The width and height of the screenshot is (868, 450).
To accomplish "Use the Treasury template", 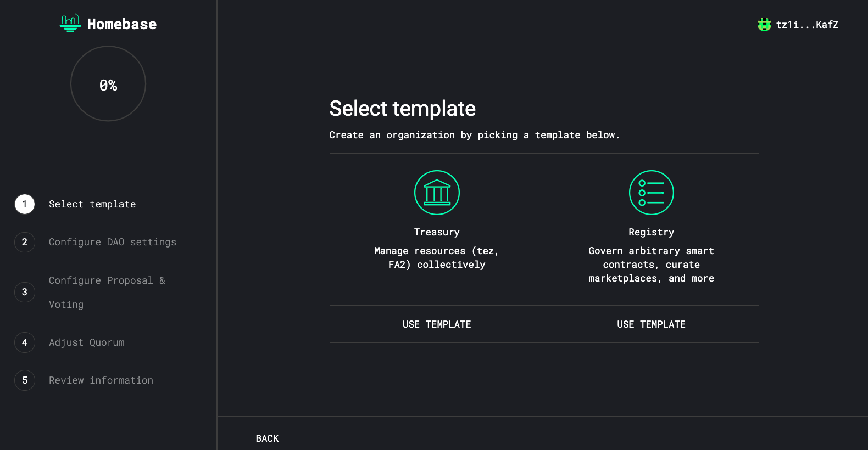I will (x=437, y=324).
